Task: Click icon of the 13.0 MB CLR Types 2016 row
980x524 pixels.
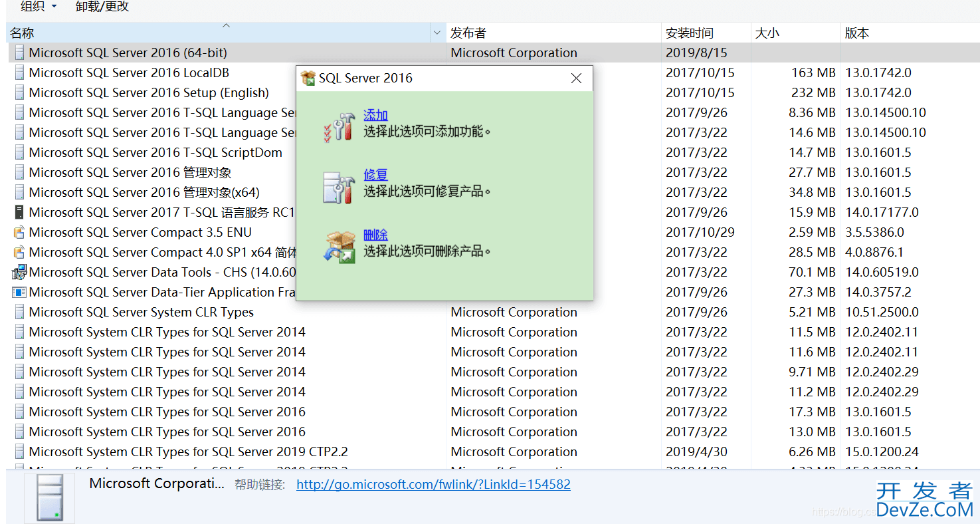Action: [19, 432]
